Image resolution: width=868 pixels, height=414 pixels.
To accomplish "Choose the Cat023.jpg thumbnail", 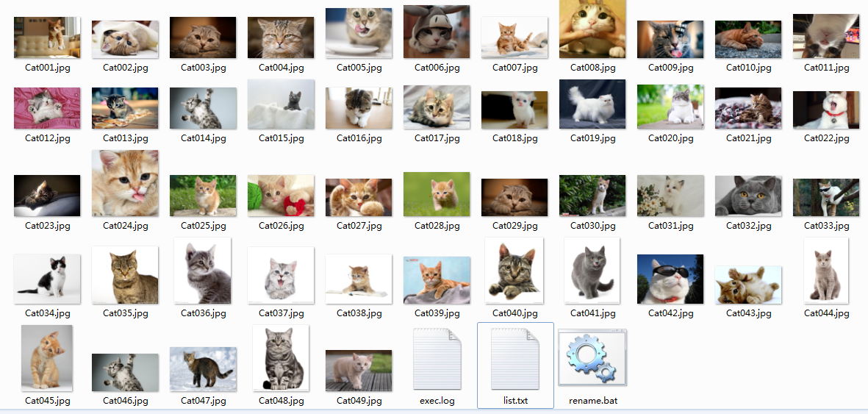I will tap(47, 196).
